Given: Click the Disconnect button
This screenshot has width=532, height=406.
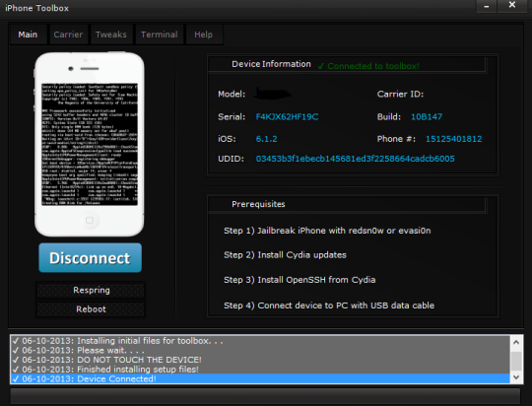Looking at the screenshot, I should click(x=91, y=257).
